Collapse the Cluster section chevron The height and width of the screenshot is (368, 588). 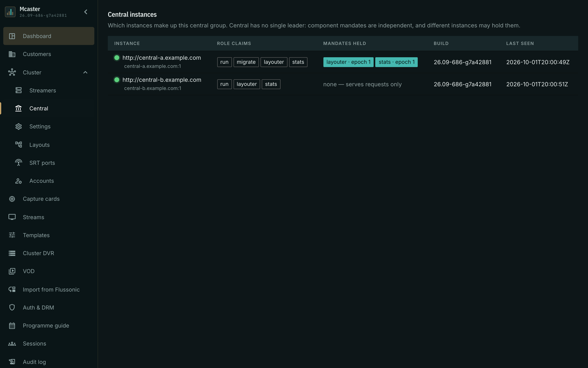click(85, 72)
